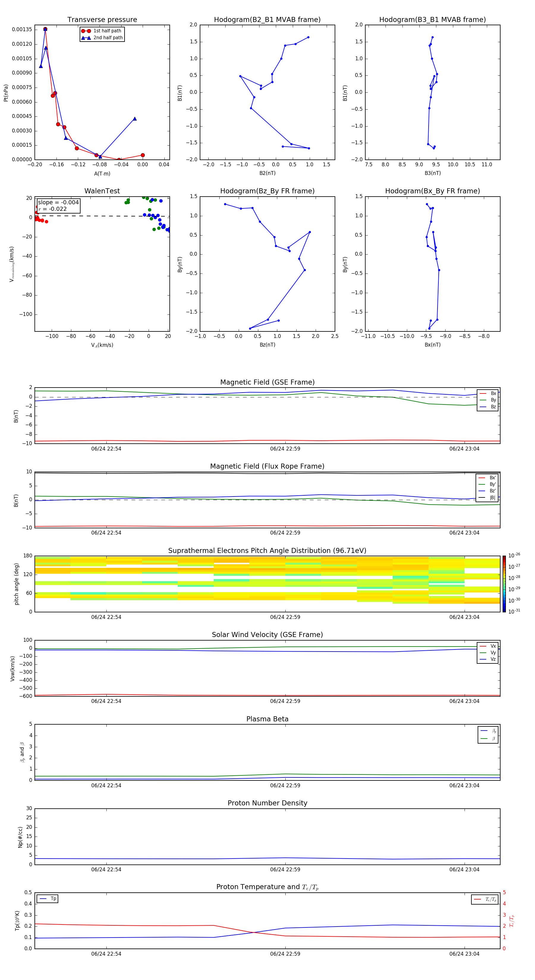
Task: Click the pitch angle color bar
Action: pyautogui.click(x=504, y=584)
